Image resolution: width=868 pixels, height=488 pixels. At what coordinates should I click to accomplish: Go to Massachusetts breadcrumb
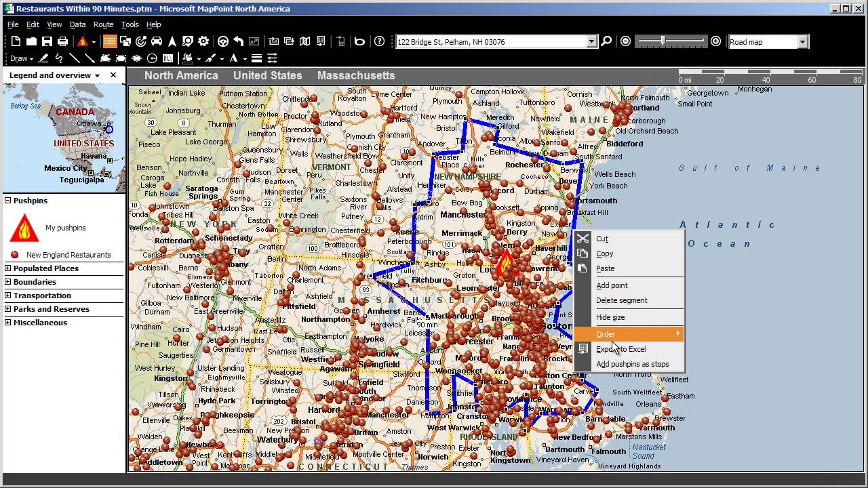pyautogui.click(x=356, y=75)
